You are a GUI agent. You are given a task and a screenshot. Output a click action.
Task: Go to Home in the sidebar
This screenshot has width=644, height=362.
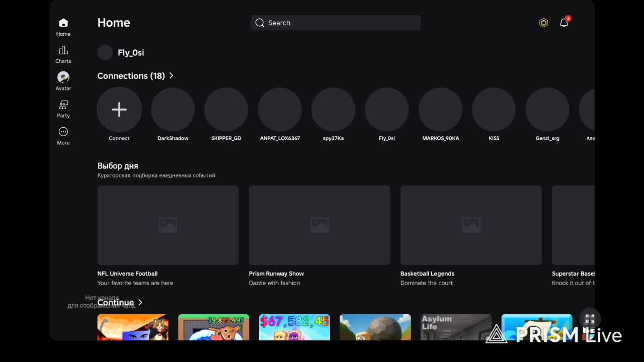coord(63,27)
